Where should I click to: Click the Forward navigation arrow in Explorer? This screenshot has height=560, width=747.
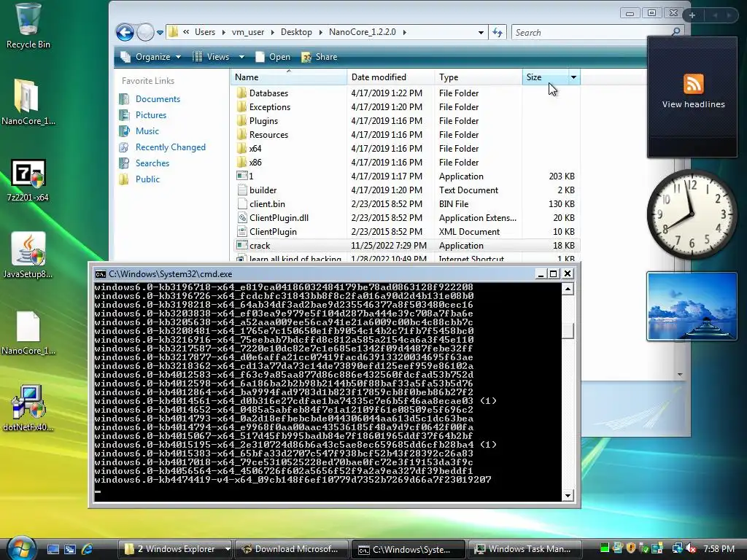coord(145,32)
